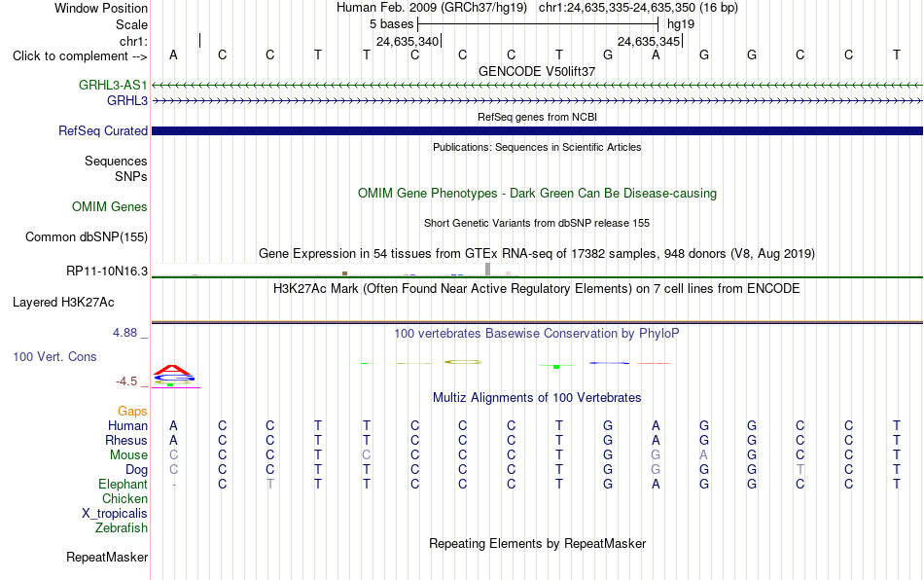
Task: Click the Elephant alignment row label
Action: coord(124,484)
